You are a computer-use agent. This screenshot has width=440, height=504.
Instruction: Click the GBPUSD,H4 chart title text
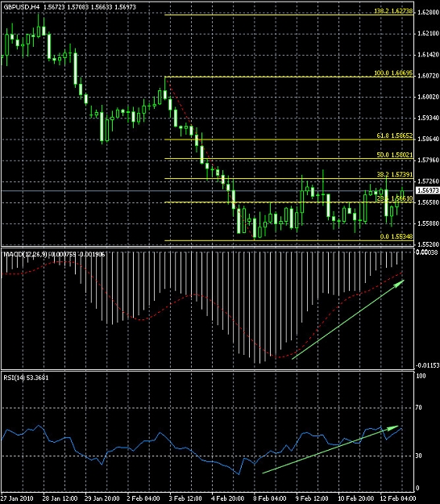22,6
